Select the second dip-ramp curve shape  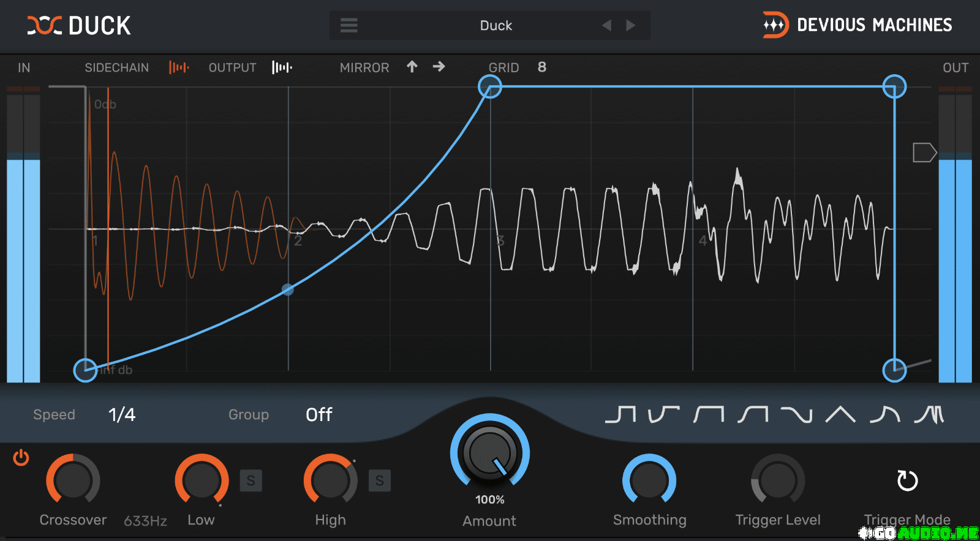click(x=664, y=414)
